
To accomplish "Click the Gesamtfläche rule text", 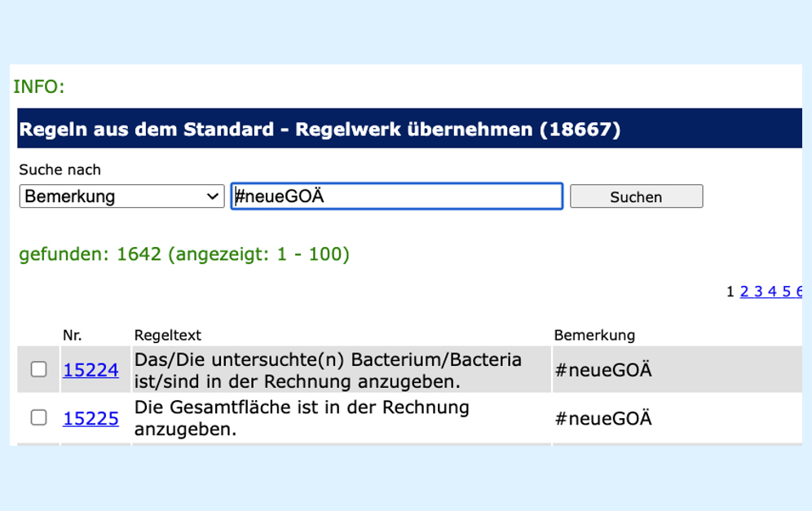I will [302, 418].
